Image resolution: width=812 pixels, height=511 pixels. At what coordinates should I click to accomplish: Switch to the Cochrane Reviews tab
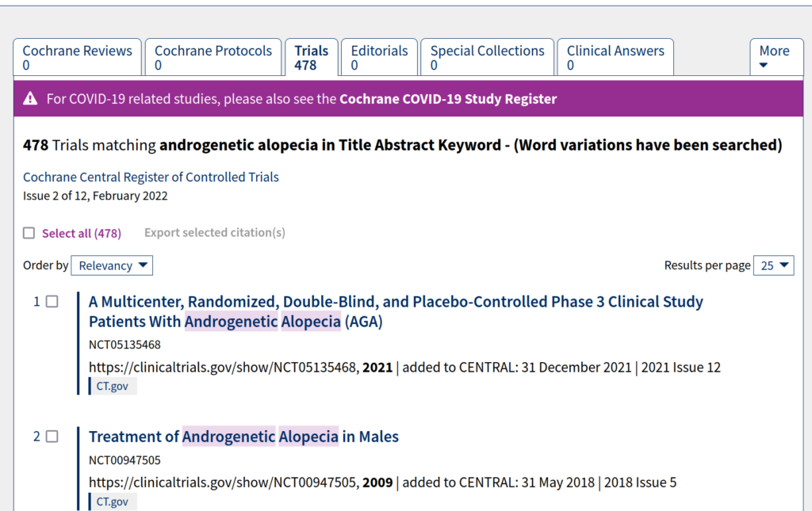click(x=77, y=57)
